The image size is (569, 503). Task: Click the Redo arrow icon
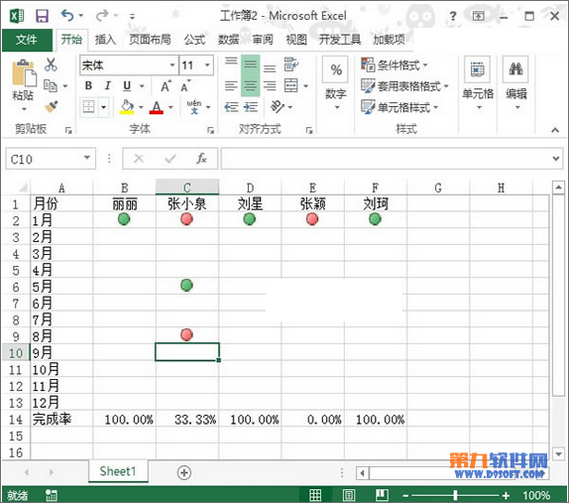pos(102,16)
